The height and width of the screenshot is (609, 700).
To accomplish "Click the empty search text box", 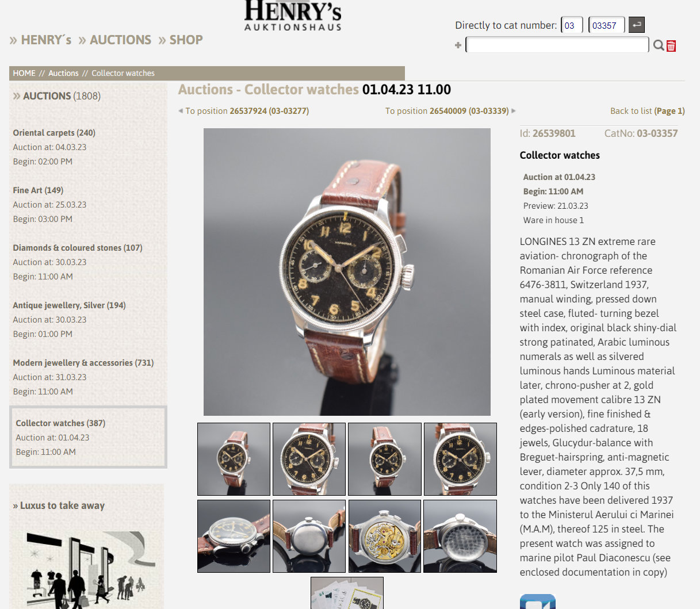I will (557, 45).
